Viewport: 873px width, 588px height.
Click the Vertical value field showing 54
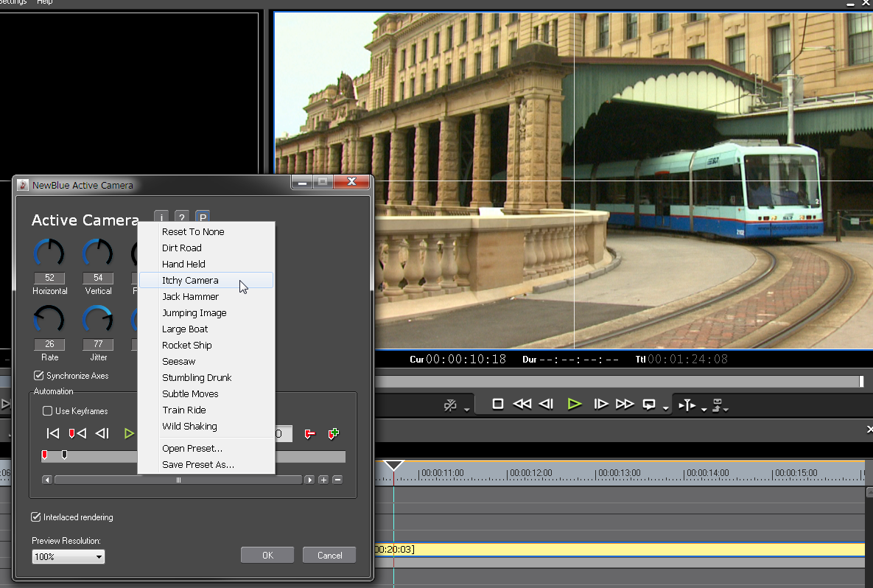[x=98, y=277]
